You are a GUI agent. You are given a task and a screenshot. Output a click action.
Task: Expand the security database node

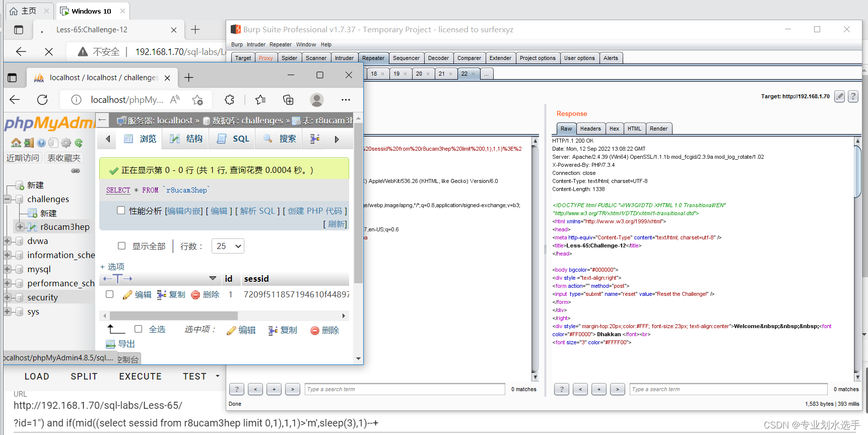[8, 297]
